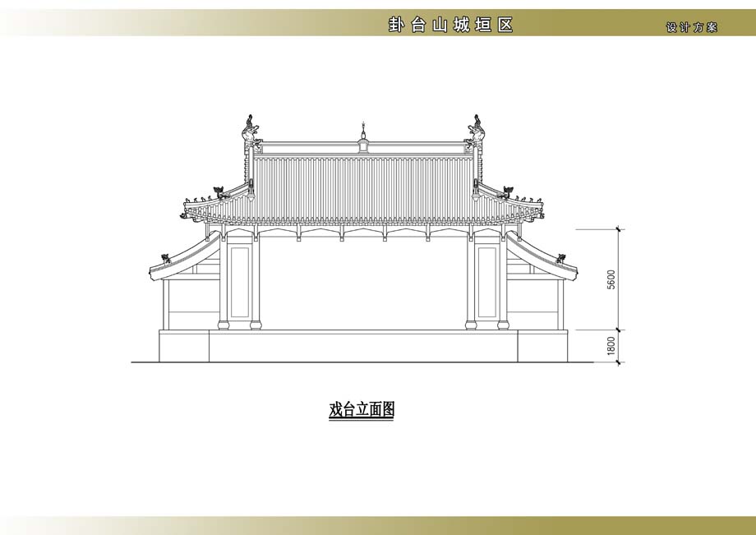Image resolution: width=756 pixels, height=535 pixels.
Task: Select the right lower curved side roof
Action: [541, 252]
